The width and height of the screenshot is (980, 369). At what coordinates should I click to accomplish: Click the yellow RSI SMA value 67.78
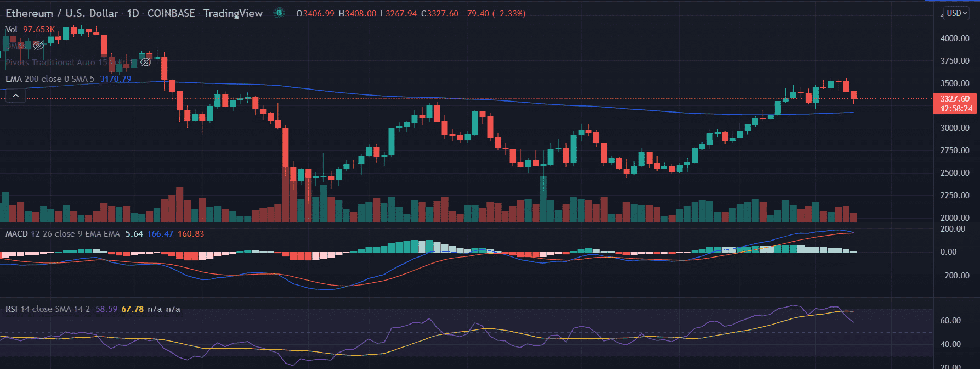(x=132, y=309)
